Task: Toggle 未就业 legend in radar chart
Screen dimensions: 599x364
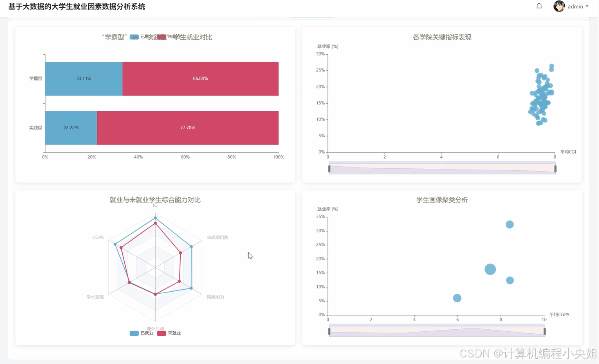Action: coord(169,333)
